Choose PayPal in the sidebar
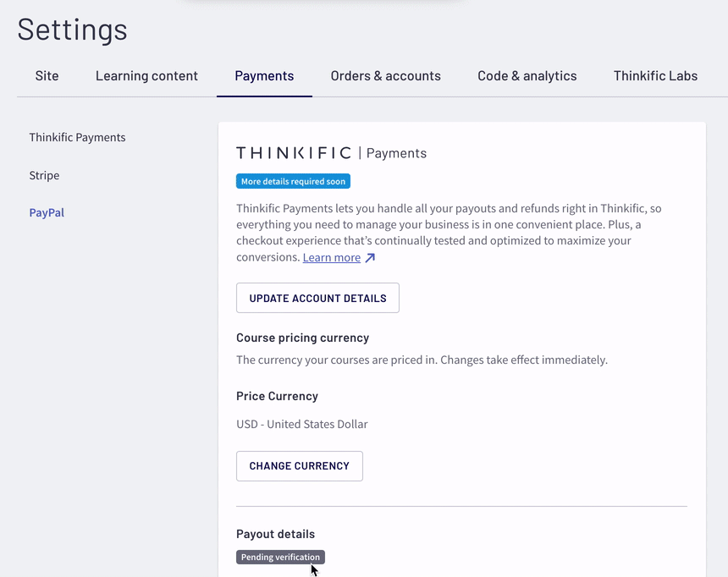The width and height of the screenshot is (728, 577). pos(47,212)
